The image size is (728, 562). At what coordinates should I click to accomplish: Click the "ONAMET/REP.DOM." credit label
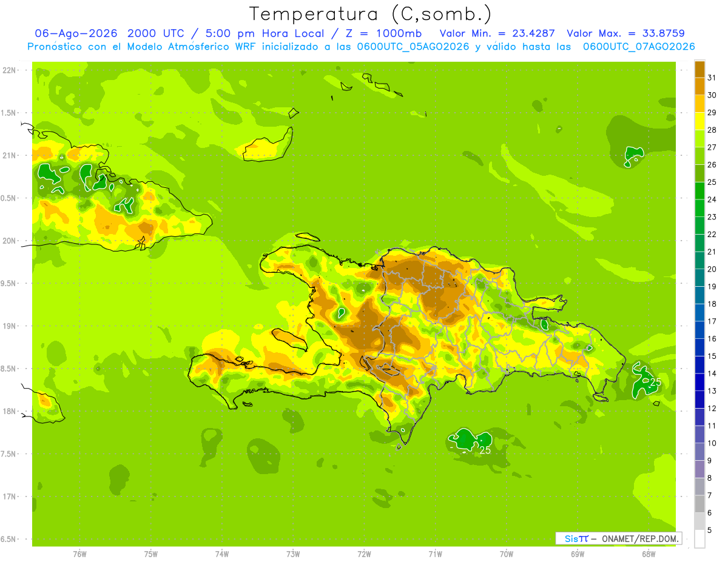click(640, 538)
